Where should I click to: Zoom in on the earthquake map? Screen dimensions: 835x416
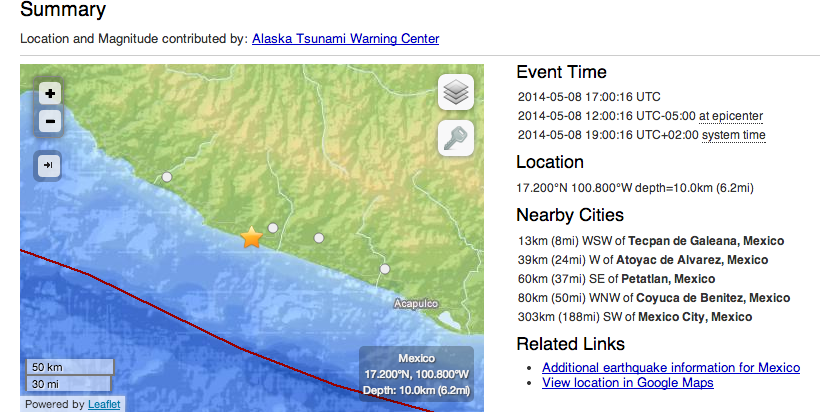pyautogui.click(x=50, y=93)
